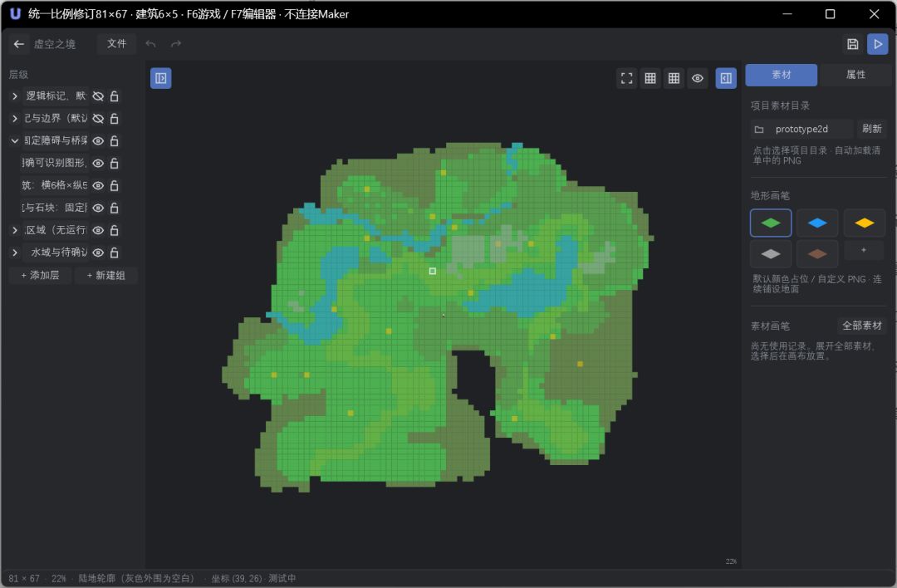Fit the canvas with the fullscreen icon
This screenshot has width=897, height=588.
pos(627,78)
